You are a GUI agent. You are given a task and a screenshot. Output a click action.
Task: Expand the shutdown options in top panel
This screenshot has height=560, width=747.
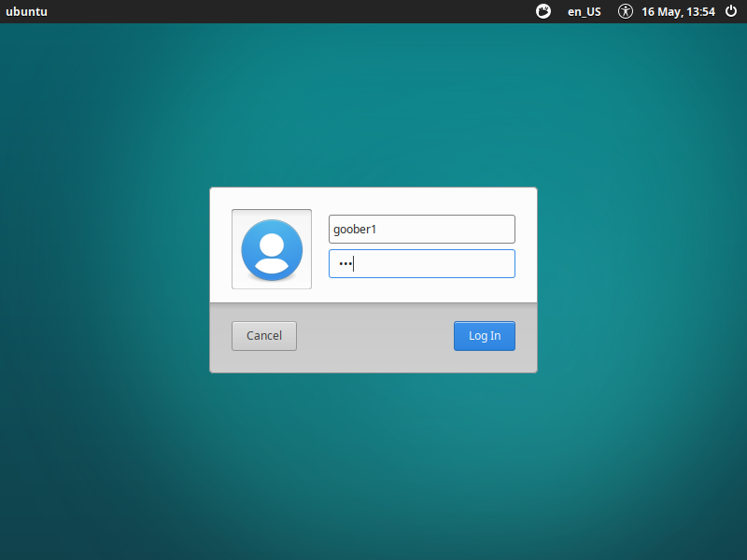[731, 11]
